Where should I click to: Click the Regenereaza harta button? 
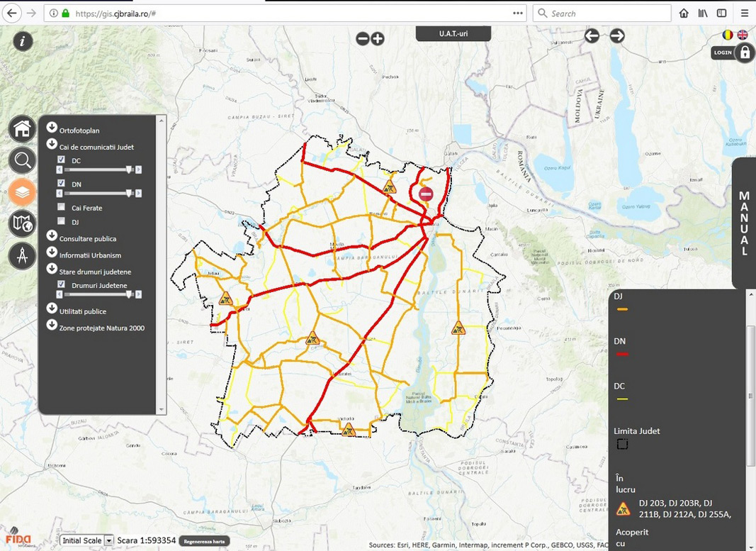coord(204,541)
